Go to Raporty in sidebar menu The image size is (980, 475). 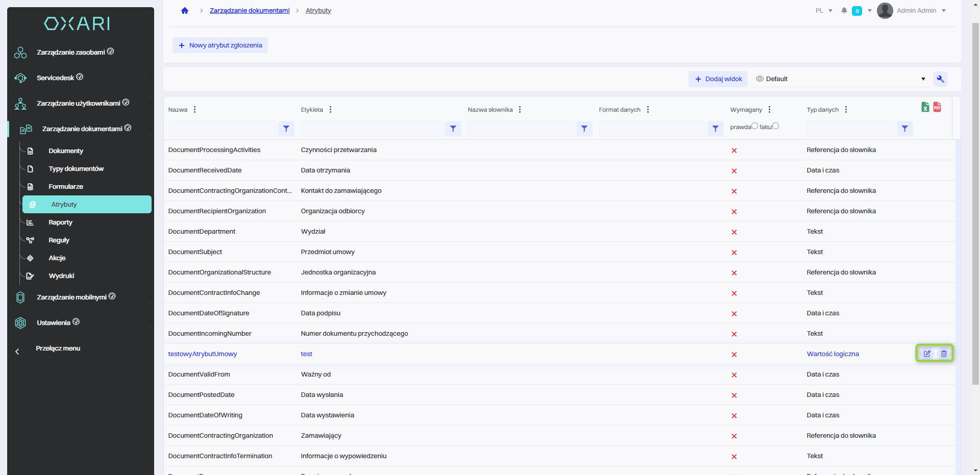(60, 222)
